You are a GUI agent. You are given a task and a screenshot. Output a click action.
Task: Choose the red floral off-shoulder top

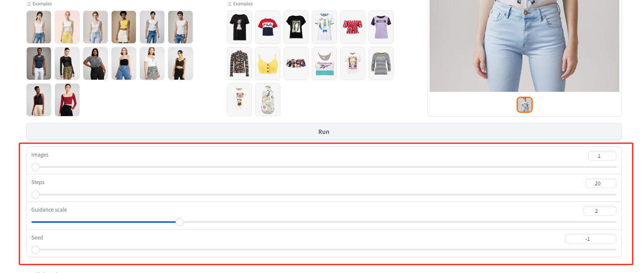pyautogui.click(x=353, y=27)
